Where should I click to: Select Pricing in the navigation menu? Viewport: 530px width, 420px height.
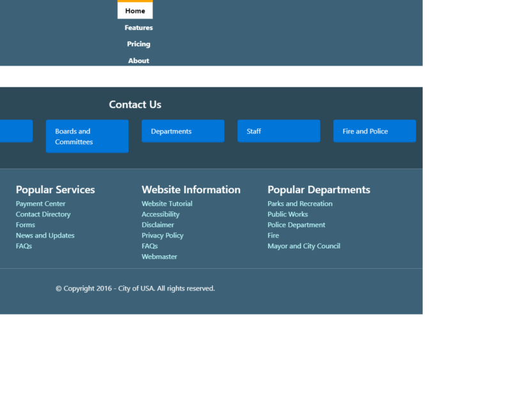pos(139,44)
